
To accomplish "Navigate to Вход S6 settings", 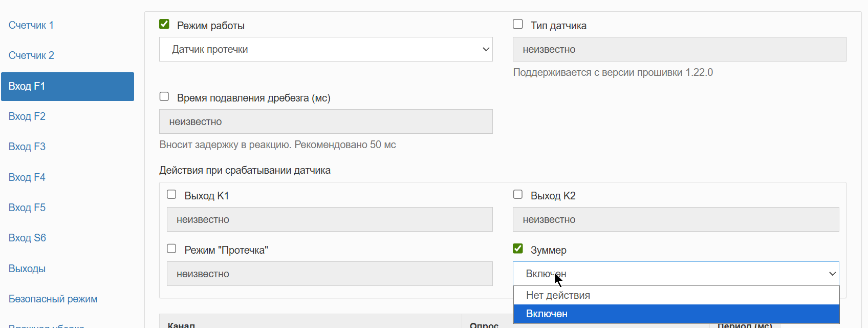I will (x=27, y=238).
